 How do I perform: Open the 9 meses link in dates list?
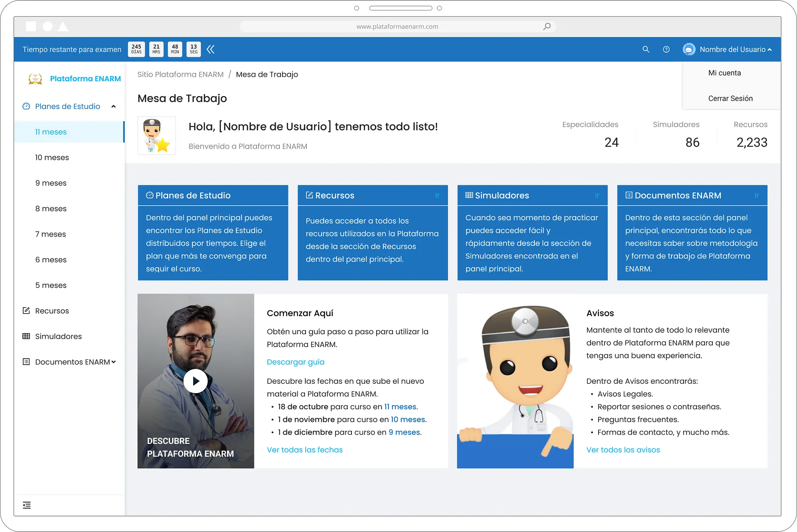pyautogui.click(x=404, y=432)
